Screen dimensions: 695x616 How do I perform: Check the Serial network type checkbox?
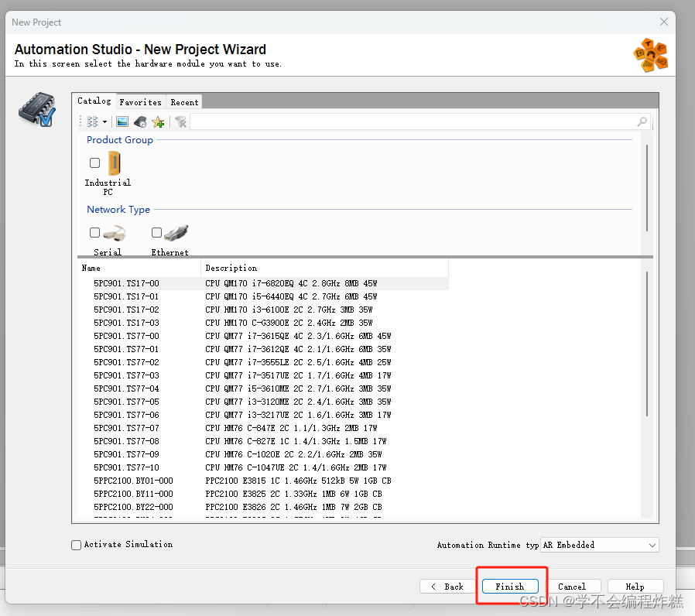[x=95, y=233]
